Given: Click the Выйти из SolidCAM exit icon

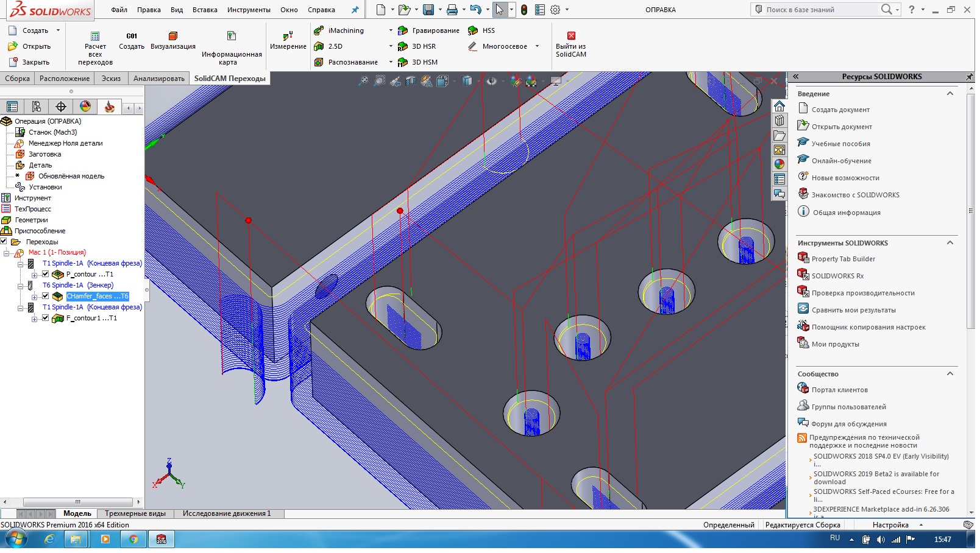Looking at the screenshot, I should click(x=571, y=36).
